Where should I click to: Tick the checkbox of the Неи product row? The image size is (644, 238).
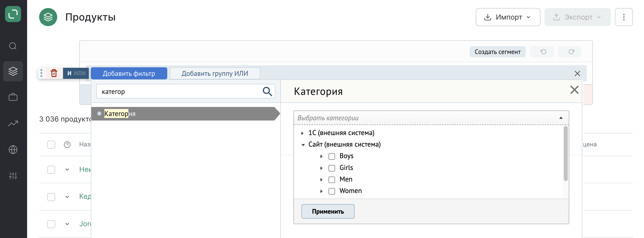(x=51, y=169)
